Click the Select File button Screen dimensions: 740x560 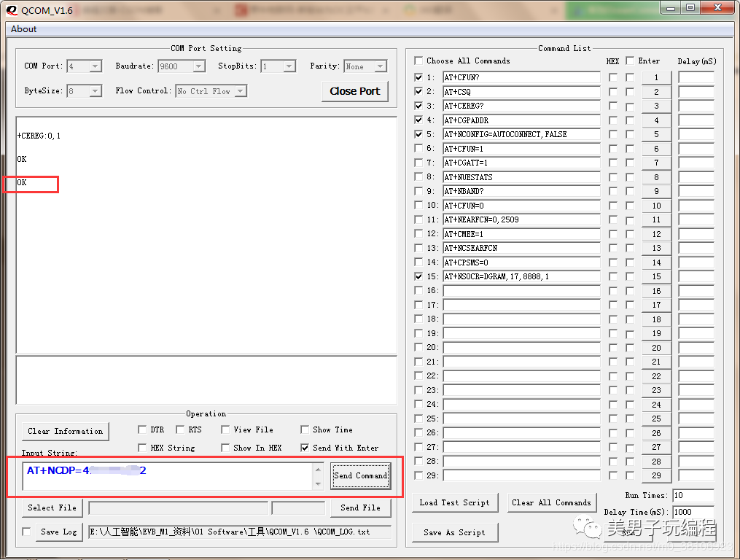[x=51, y=507]
